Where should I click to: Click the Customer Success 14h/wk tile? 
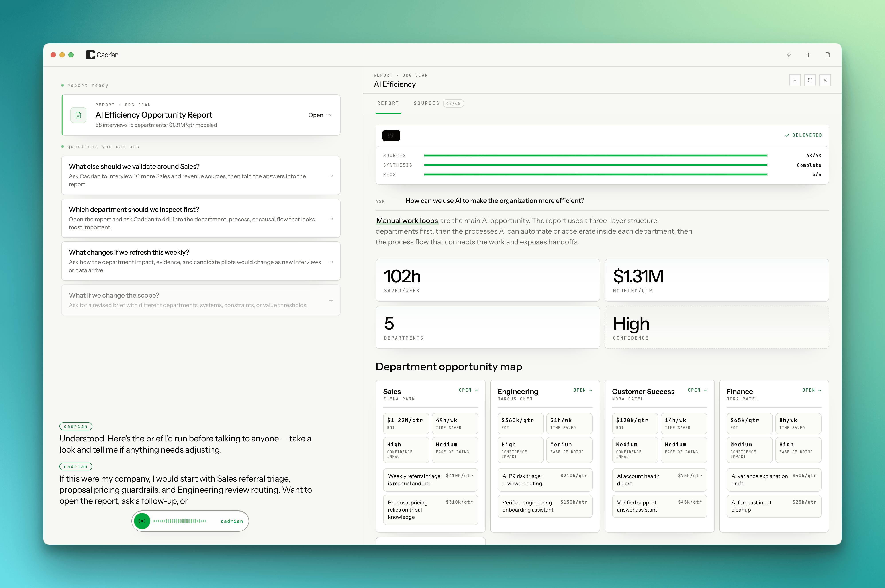(684, 423)
